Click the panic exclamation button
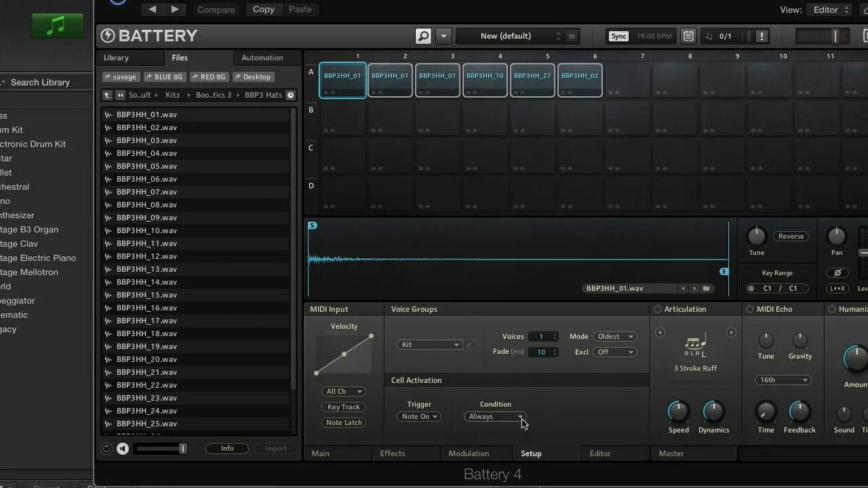Viewport: 868px width, 488px height. point(762,36)
